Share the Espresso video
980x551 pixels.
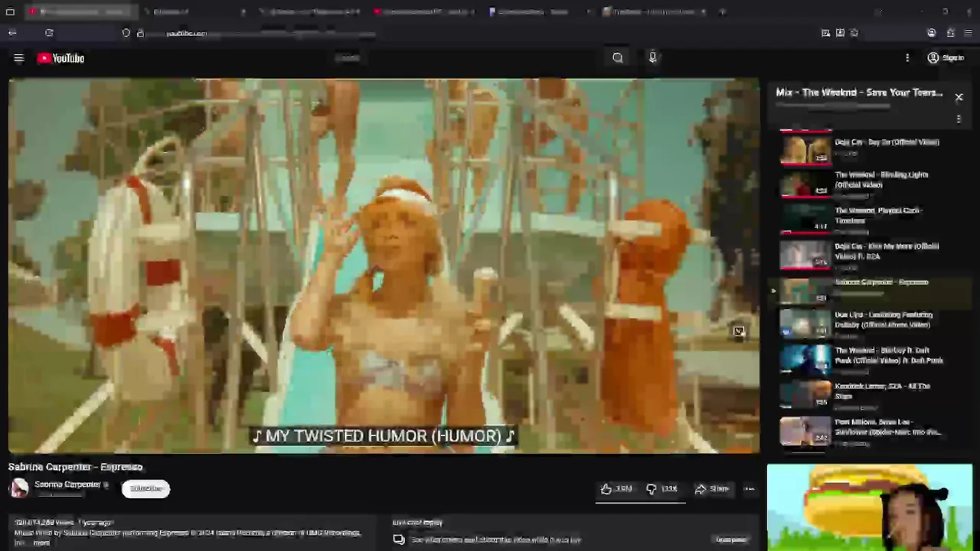[711, 488]
